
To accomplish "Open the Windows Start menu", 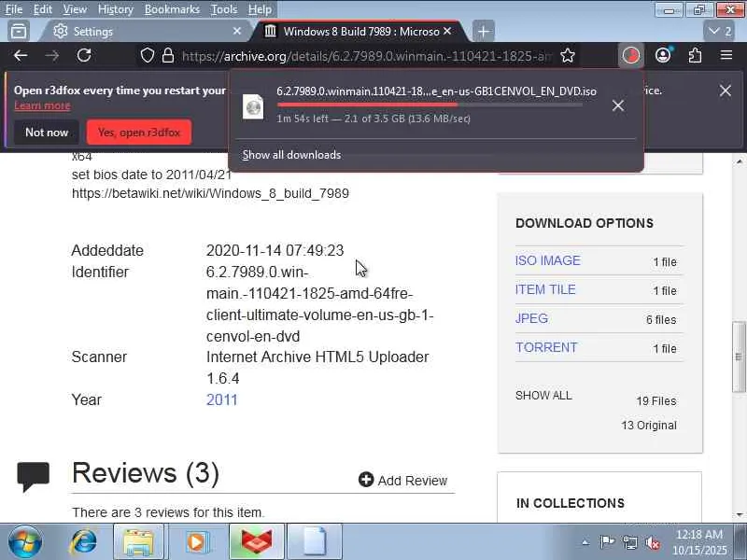I will (x=24, y=542).
